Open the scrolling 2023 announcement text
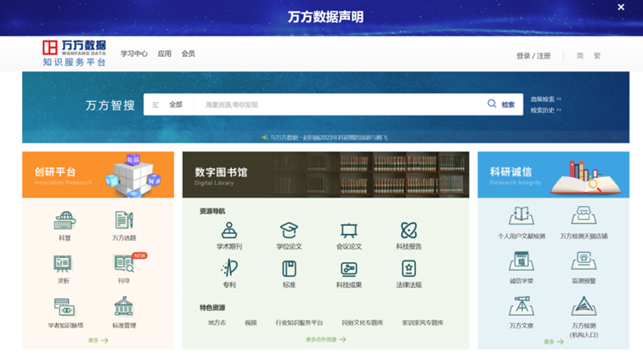 329,137
